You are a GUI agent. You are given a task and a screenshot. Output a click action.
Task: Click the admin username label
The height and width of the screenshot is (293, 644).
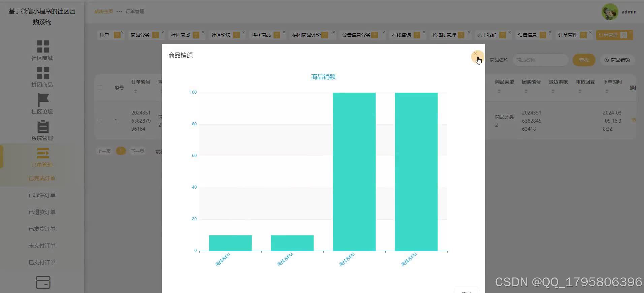click(x=629, y=12)
